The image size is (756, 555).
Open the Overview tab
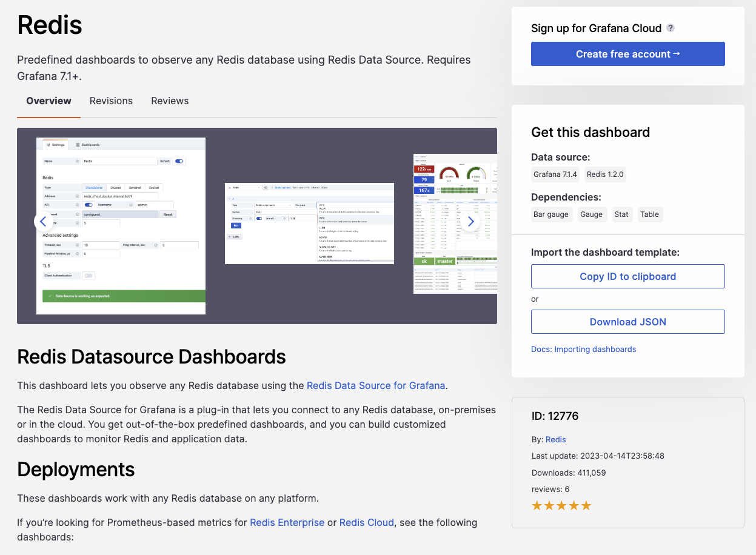click(49, 101)
